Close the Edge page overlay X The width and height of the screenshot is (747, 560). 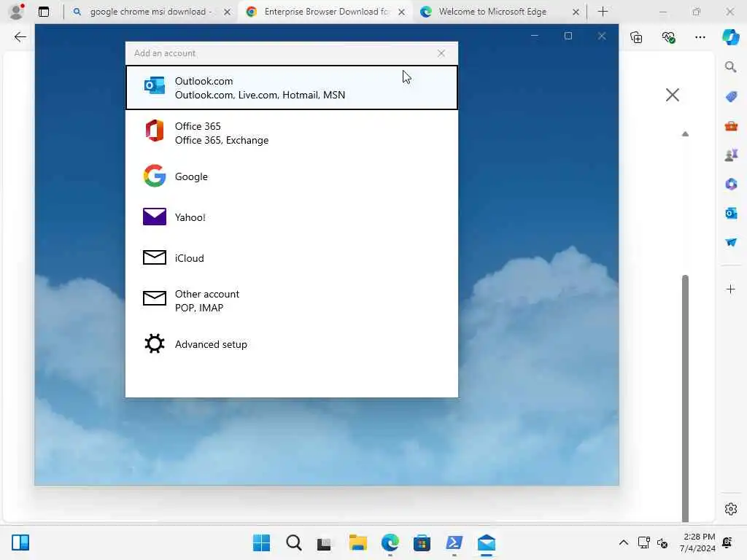pyautogui.click(x=672, y=95)
